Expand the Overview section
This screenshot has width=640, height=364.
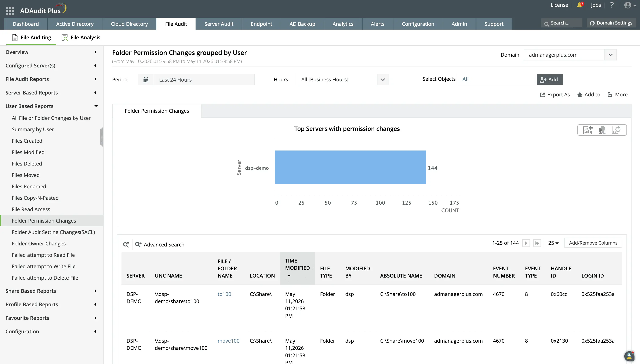pos(52,52)
